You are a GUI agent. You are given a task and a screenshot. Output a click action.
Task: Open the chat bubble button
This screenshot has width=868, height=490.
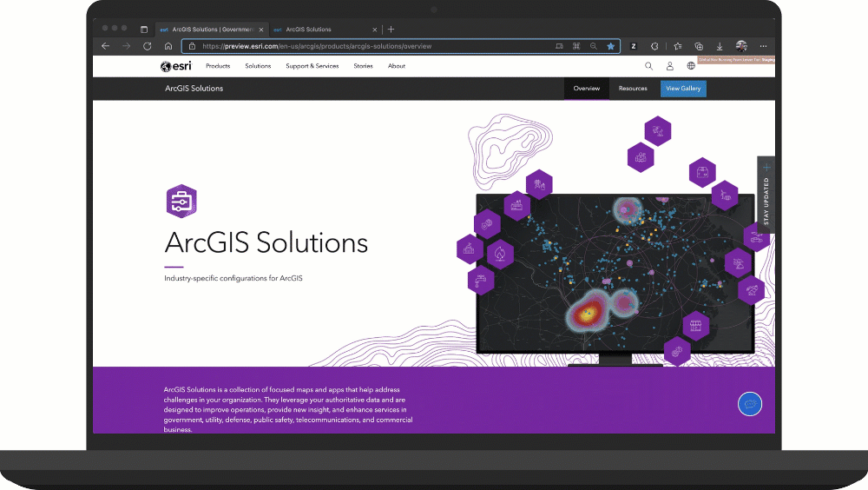[750, 404]
